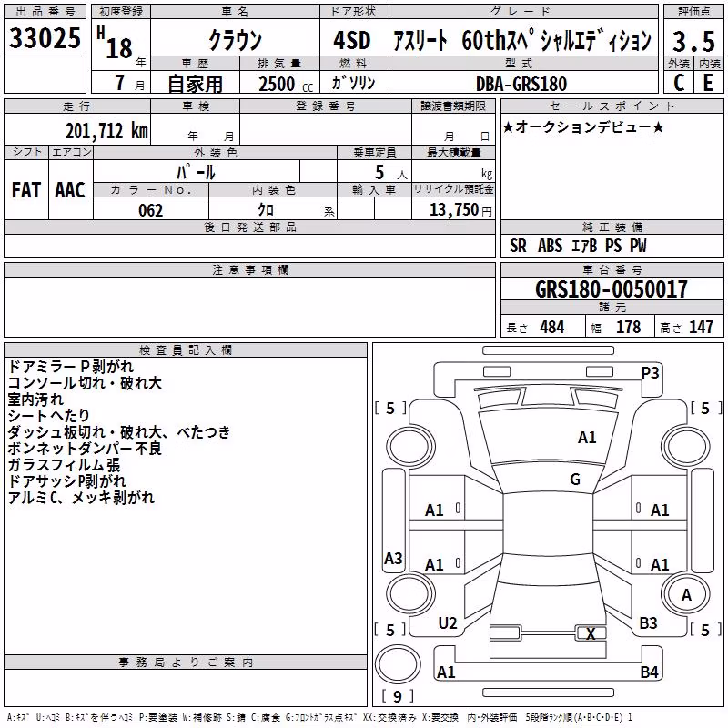Click the ABS equipment code
Image resolution: width=728 pixels, height=728 pixels.
[550, 246]
